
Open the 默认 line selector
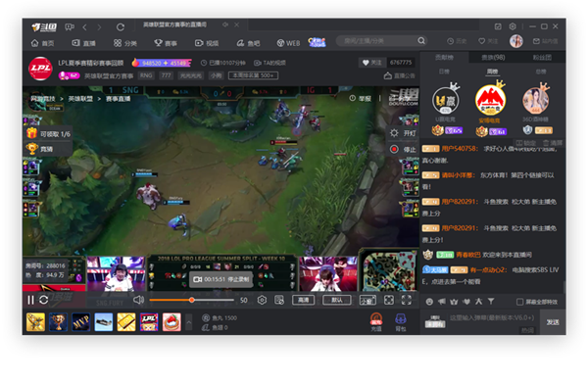pyautogui.click(x=336, y=300)
